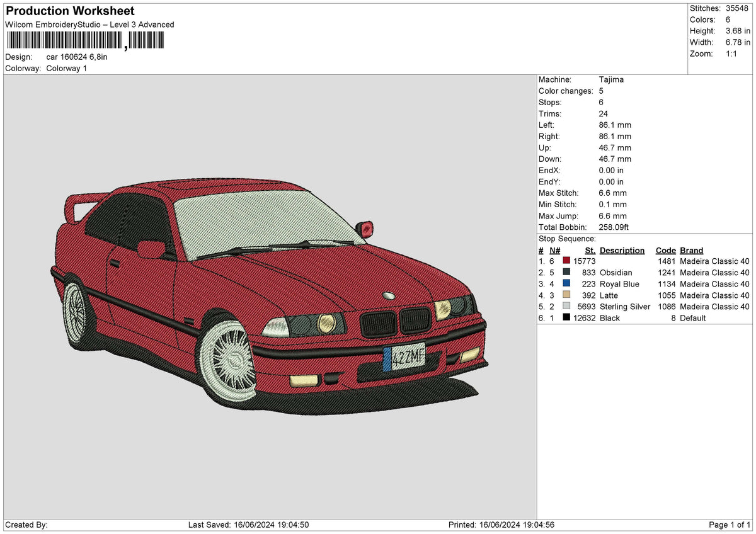Click the Sterling Silver color swatch

(566, 307)
